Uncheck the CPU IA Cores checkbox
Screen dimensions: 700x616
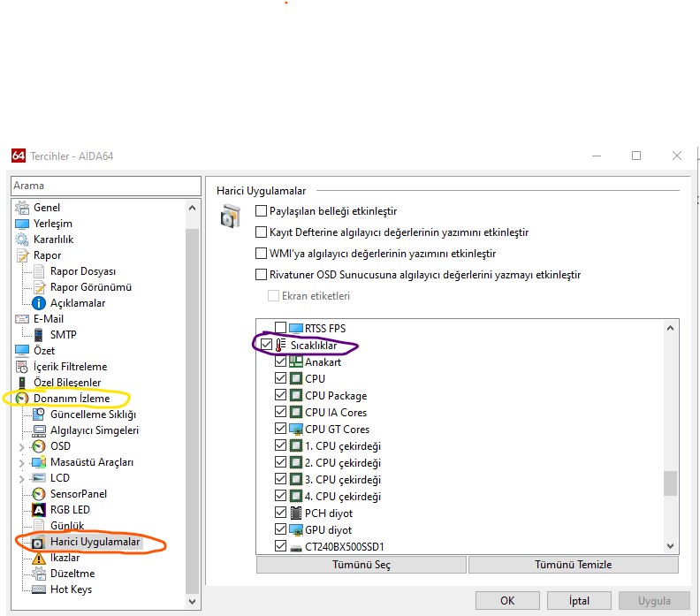280,412
